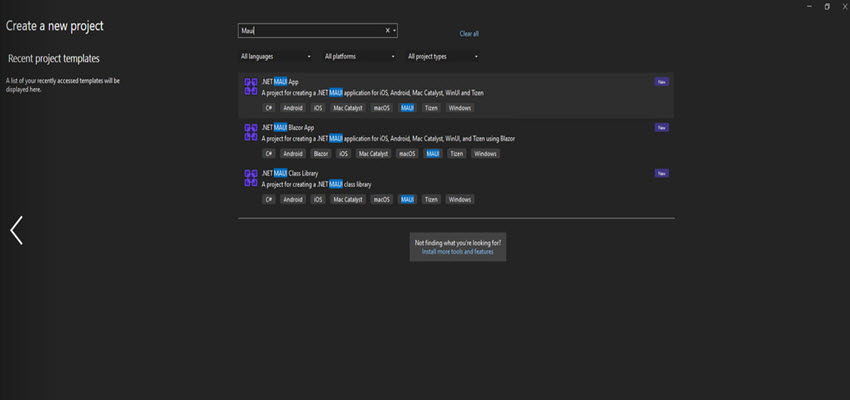The width and height of the screenshot is (850, 400).
Task: Click inside the template search field
Action: coord(310,31)
